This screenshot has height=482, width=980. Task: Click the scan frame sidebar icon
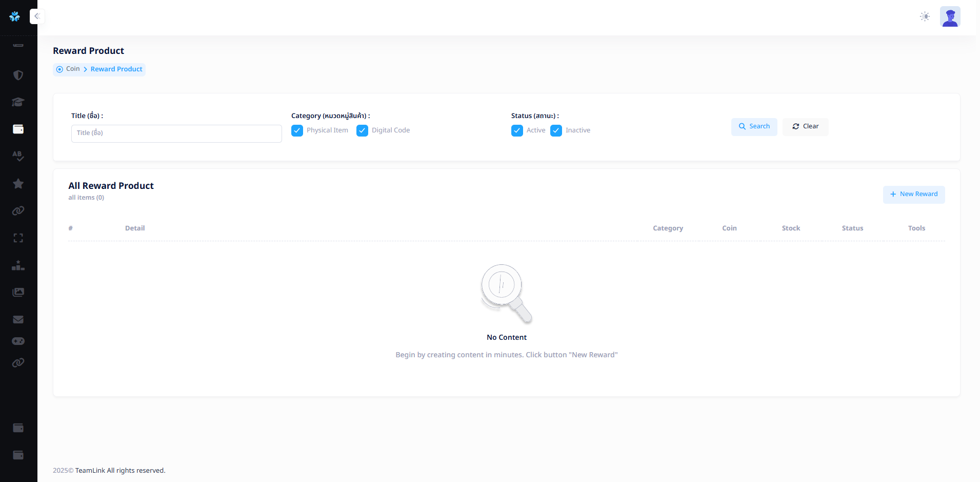coord(18,238)
